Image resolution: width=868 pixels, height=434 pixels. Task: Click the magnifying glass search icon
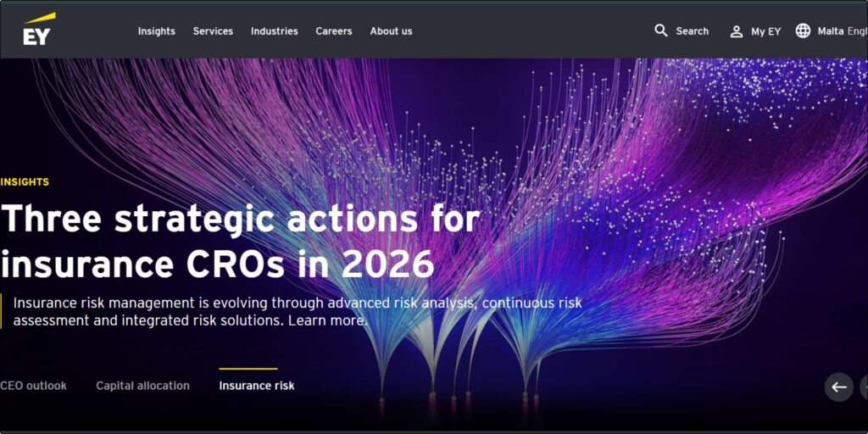click(x=661, y=31)
